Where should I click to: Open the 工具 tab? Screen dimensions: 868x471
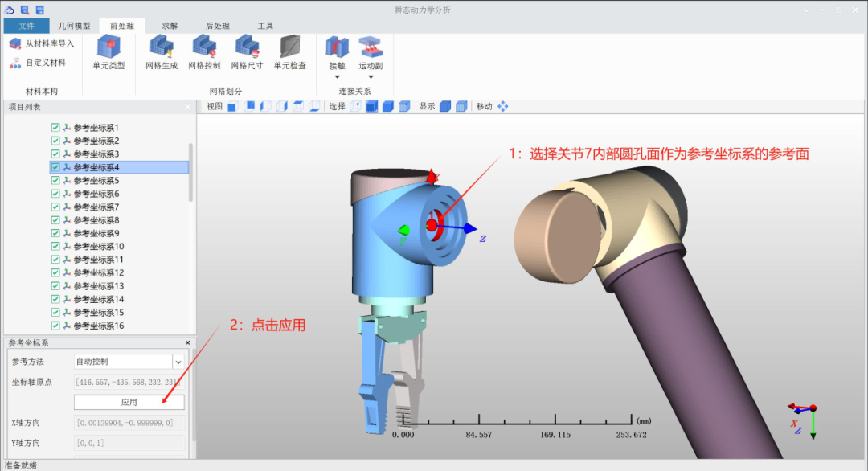(265, 26)
